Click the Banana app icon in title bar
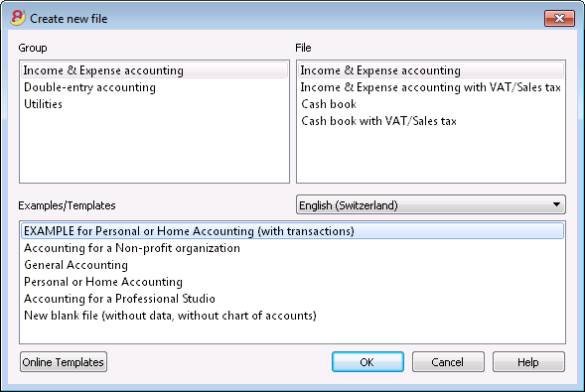 point(18,18)
